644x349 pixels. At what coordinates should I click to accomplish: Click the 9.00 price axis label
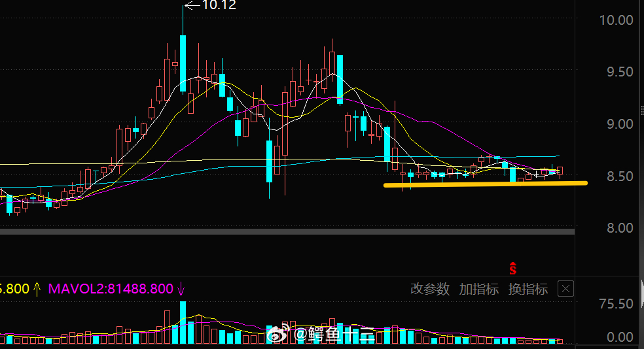pos(620,124)
